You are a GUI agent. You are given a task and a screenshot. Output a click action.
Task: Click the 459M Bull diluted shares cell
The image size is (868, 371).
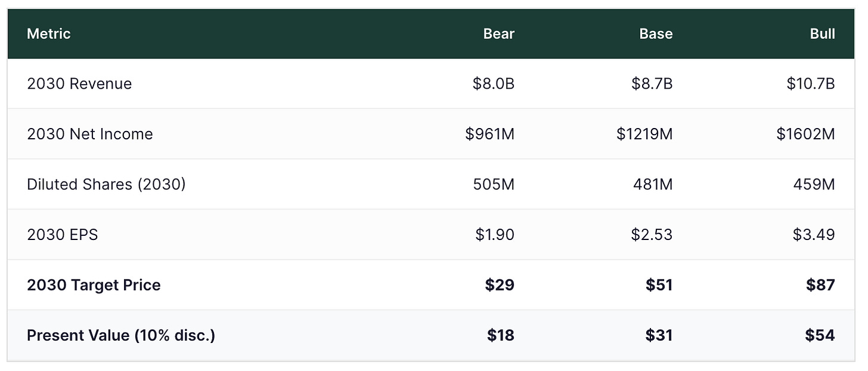pyautogui.click(x=814, y=185)
